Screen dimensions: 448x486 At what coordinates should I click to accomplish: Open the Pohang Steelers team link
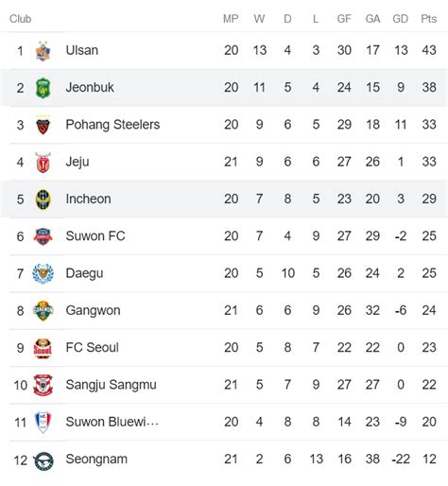point(112,125)
